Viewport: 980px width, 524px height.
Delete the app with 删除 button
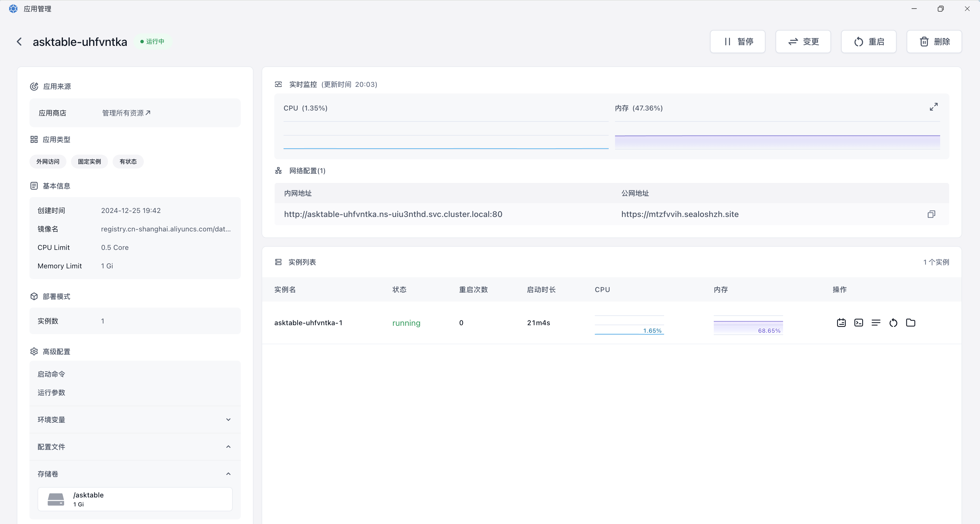934,42
